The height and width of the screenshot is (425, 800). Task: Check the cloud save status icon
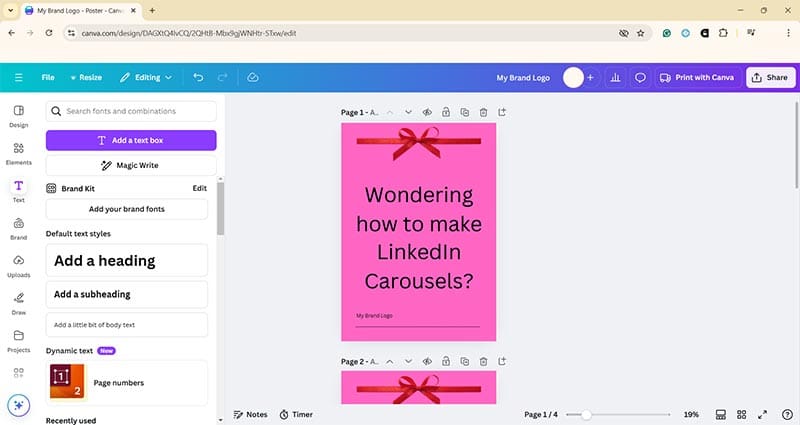tap(253, 78)
